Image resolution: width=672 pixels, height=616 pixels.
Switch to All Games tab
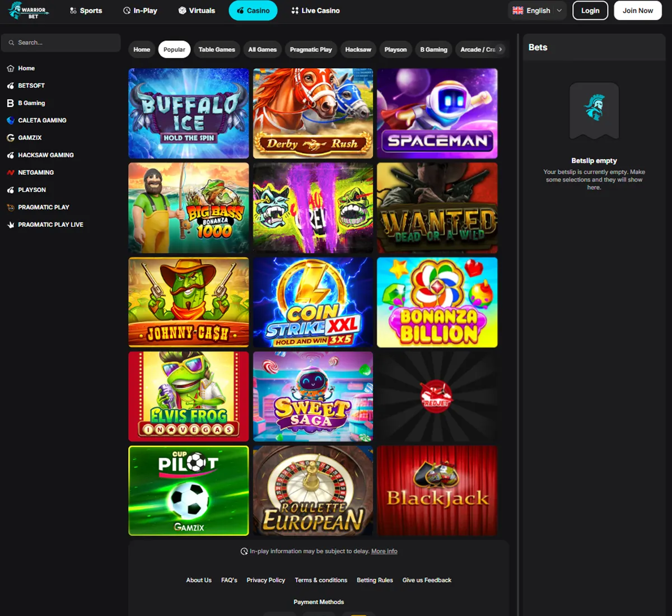263,49
